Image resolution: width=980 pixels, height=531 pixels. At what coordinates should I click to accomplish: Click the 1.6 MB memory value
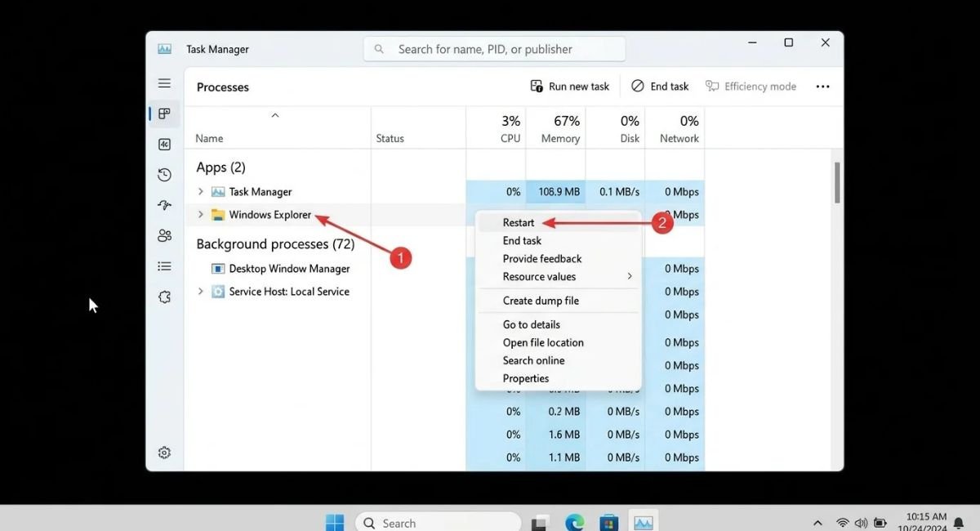click(564, 435)
